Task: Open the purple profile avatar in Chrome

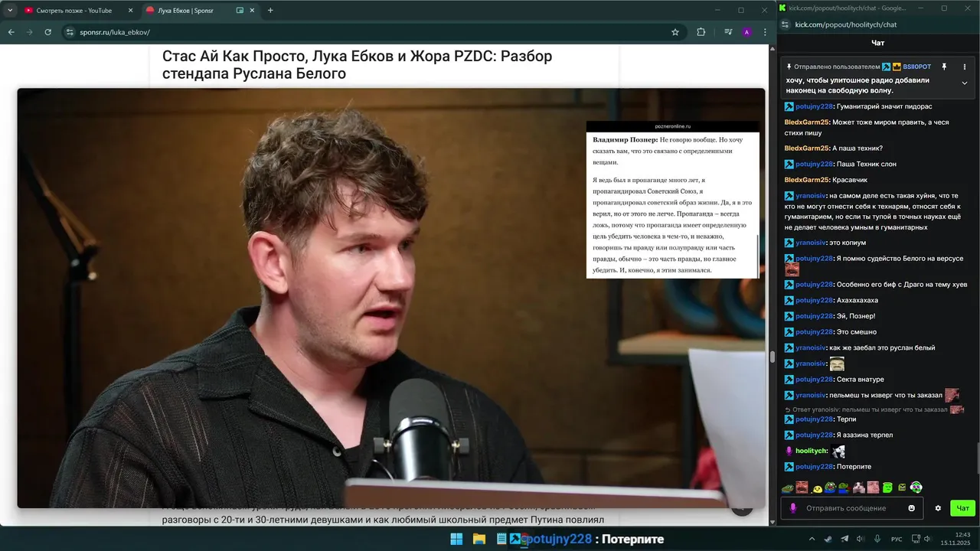Action: coord(746,32)
